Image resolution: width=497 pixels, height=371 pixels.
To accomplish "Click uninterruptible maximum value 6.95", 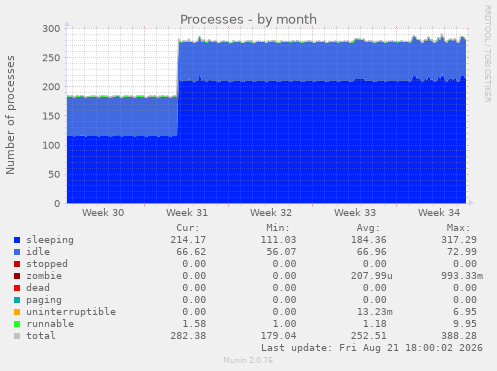I will 465,312.
